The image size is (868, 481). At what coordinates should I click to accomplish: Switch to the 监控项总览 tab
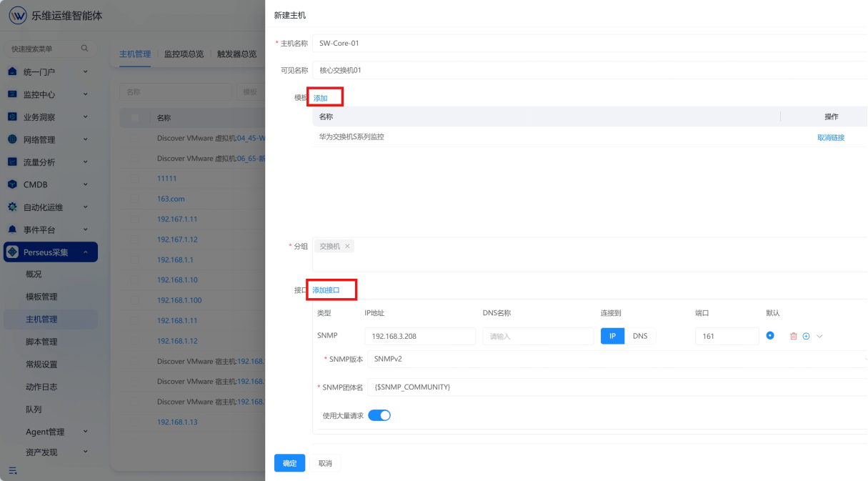coord(184,54)
